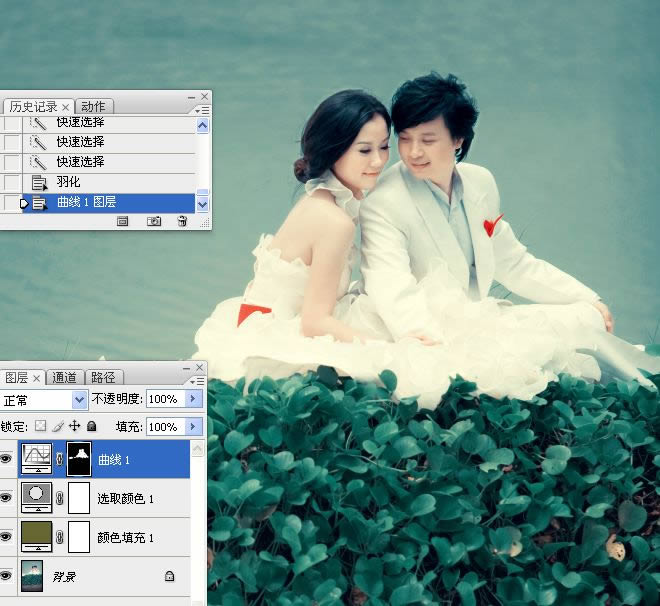Open the 填充 fill slider arrow
This screenshot has width=660, height=606.
pos(194,426)
